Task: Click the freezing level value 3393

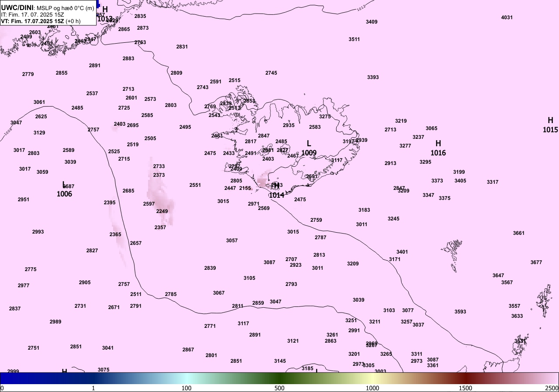Action: pyautogui.click(x=373, y=77)
